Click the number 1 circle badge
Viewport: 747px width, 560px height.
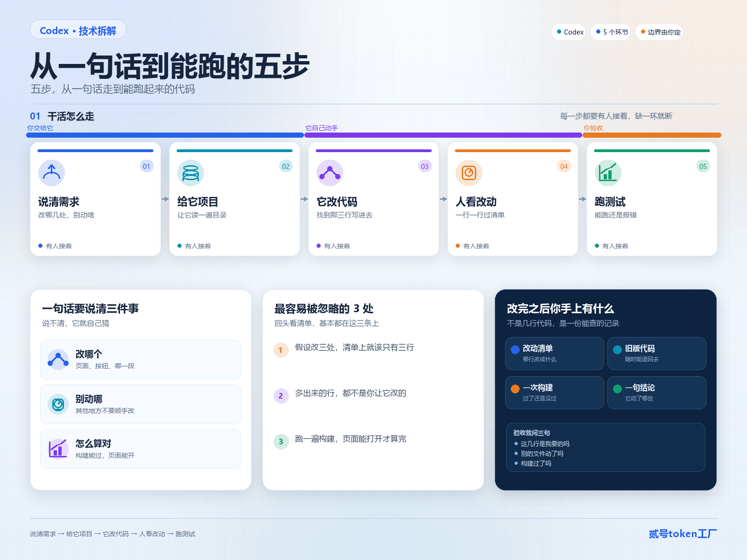pyautogui.click(x=281, y=350)
